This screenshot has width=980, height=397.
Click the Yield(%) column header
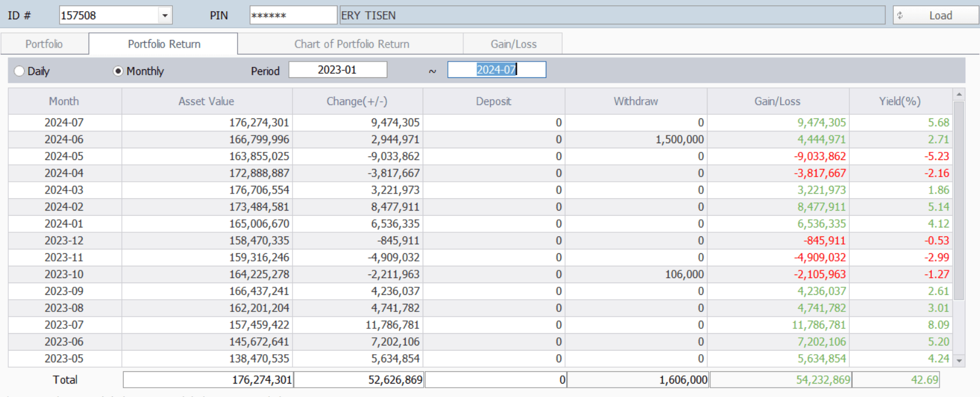pyautogui.click(x=900, y=101)
